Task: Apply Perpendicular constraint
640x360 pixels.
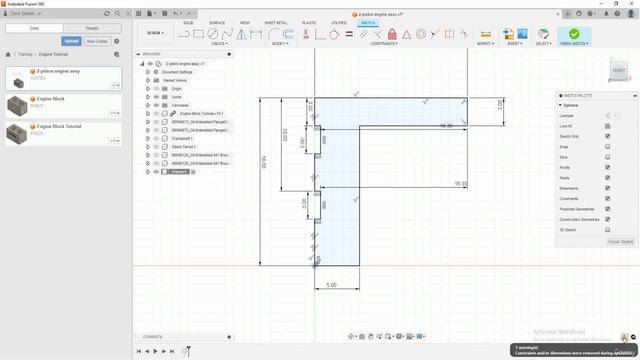Action: tap(378, 34)
